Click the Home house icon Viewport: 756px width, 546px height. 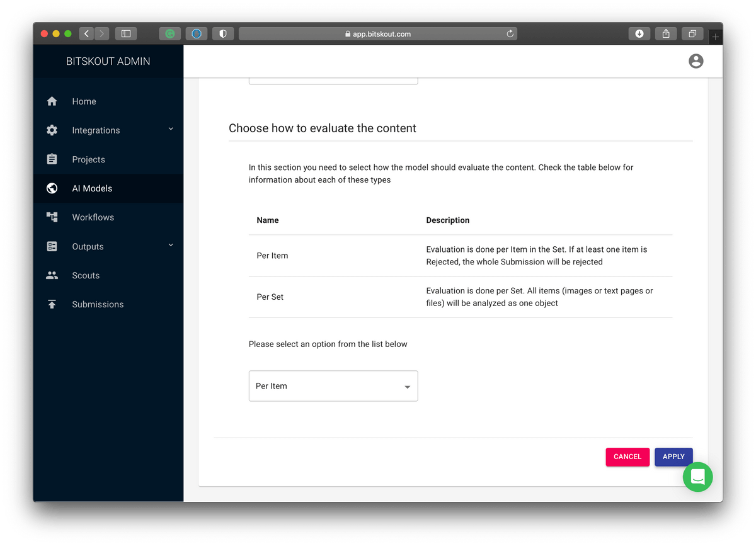(52, 101)
